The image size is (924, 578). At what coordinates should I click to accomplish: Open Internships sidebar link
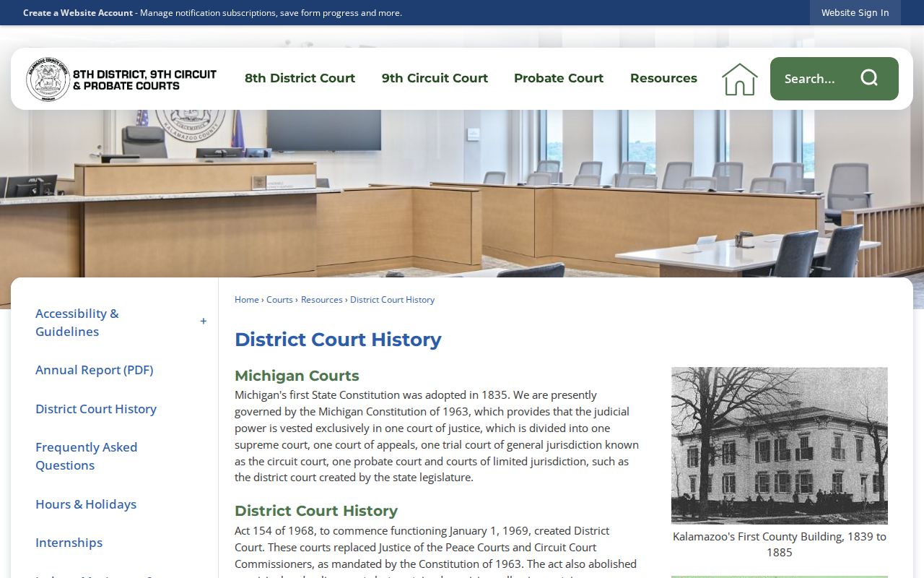pos(69,543)
